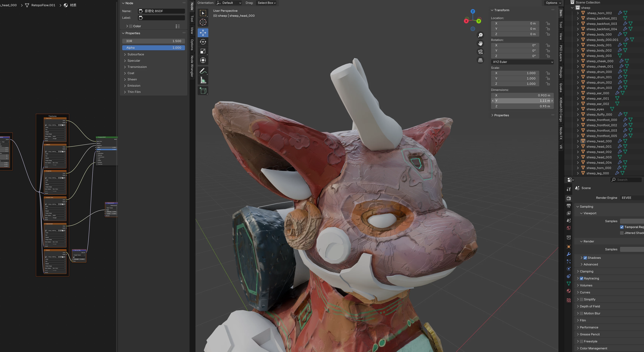Activate the Rotate tool
This screenshot has width=644, height=352.
[203, 42]
